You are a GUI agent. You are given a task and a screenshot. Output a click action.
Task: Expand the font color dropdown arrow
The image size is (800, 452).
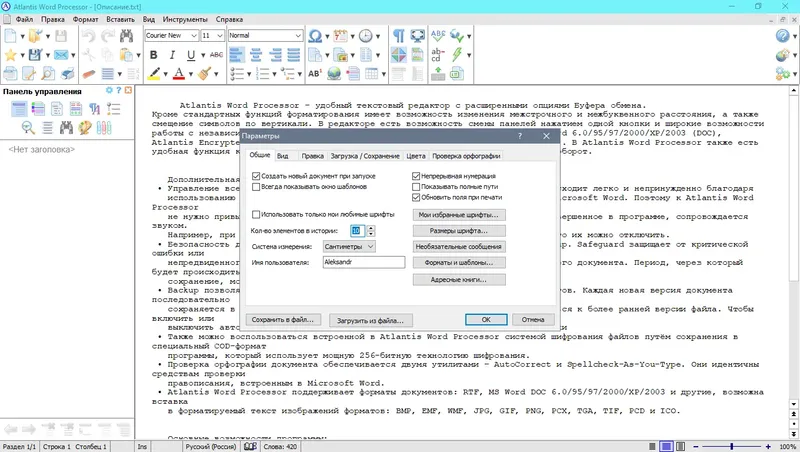click(190, 74)
